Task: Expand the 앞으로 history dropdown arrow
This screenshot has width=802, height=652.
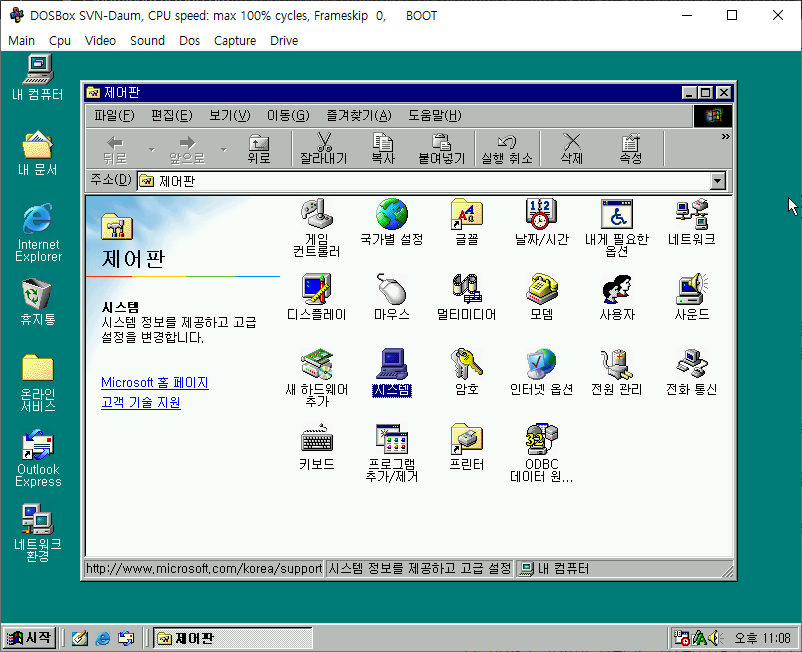Action: tap(224, 149)
